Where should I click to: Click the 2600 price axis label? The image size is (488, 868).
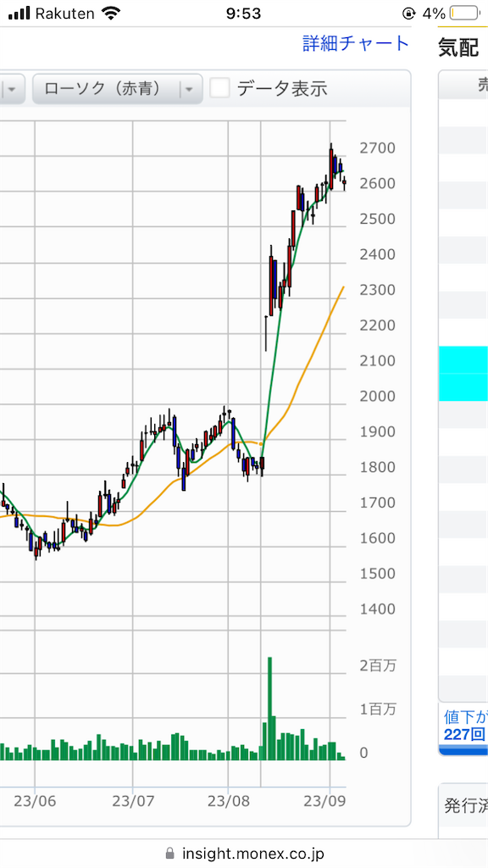(377, 183)
